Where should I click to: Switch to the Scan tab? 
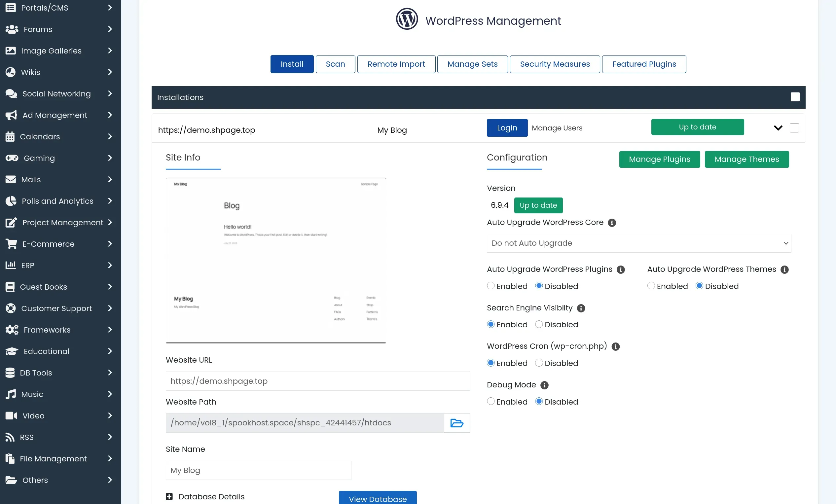[335, 64]
